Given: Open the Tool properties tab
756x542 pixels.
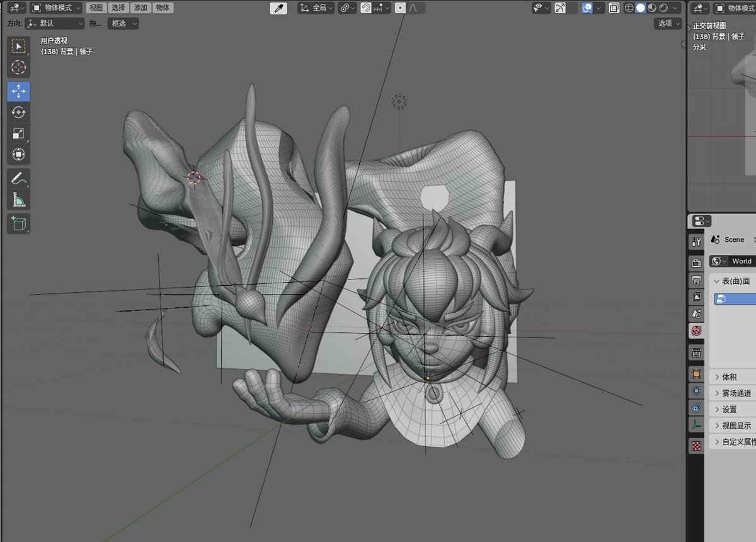Looking at the screenshot, I should tap(696, 242).
